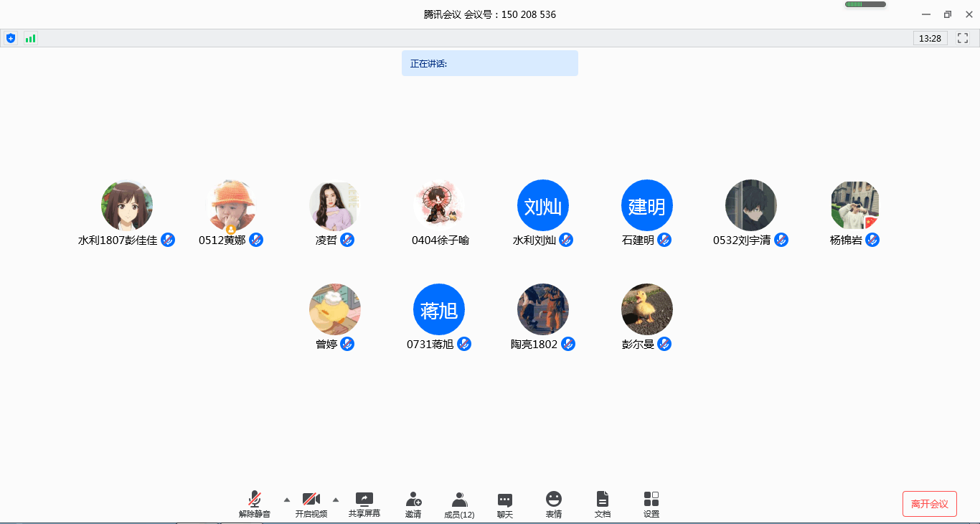The height and width of the screenshot is (524, 980).
Task: Click the 13:28 meeting timer
Action: [x=930, y=38]
